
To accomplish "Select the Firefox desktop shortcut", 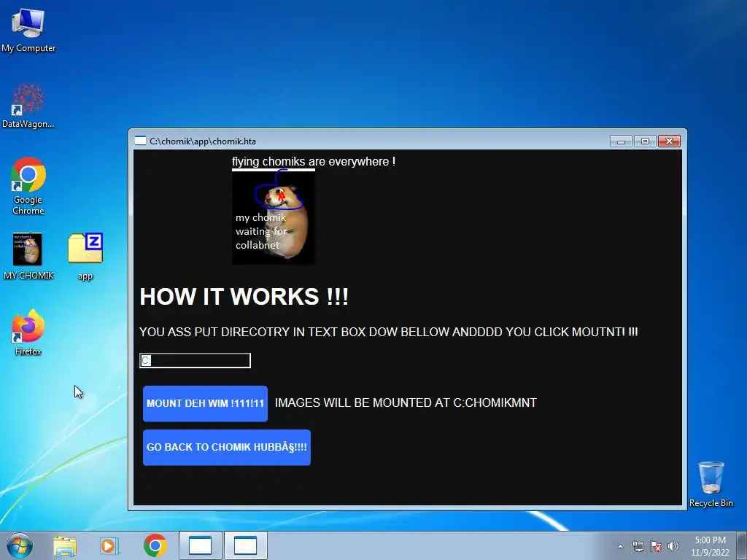I will coord(28,332).
